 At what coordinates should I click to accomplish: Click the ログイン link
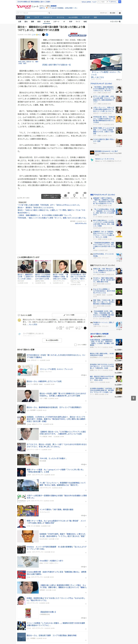tap(42, 8)
